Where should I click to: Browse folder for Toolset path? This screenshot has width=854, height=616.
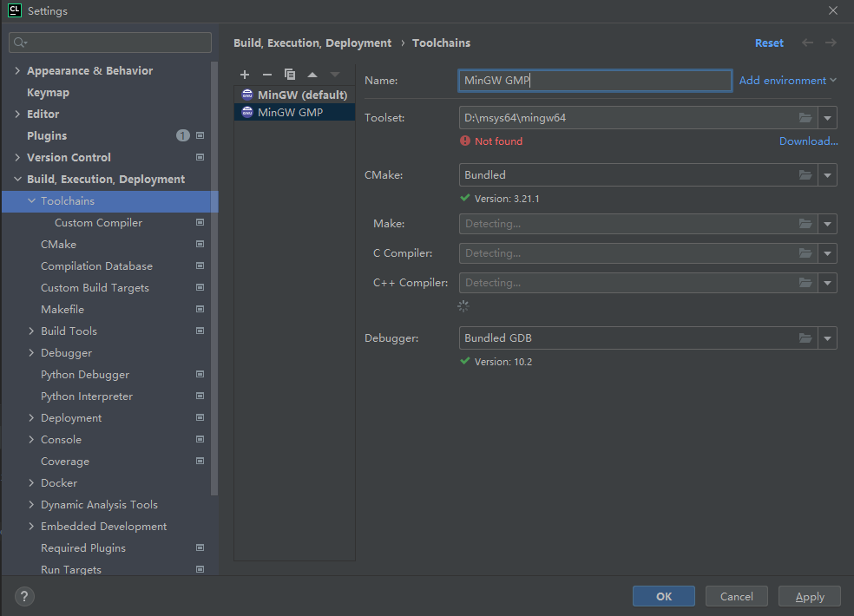tap(805, 118)
